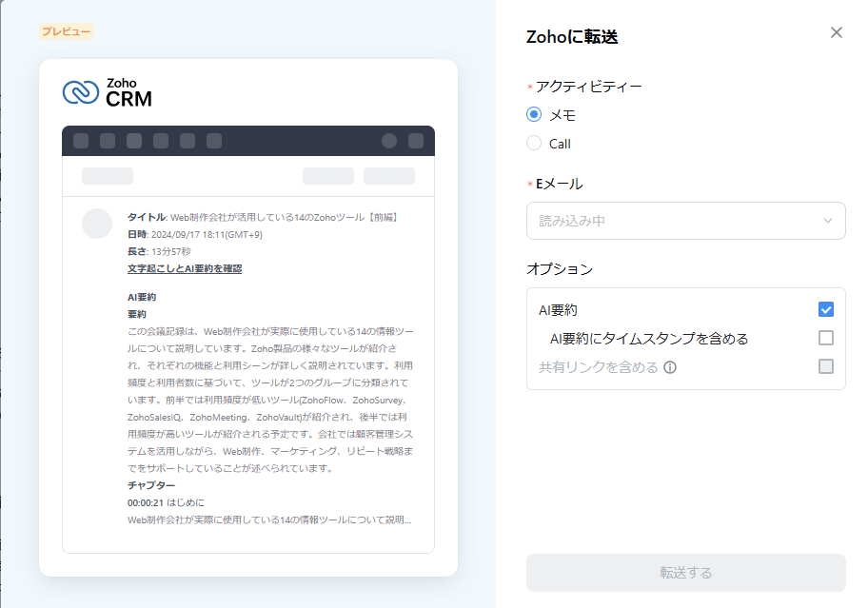Image resolution: width=868 pixels, height=608 pixels.
Task: Click the 転送する button
Action: point(686,573)
